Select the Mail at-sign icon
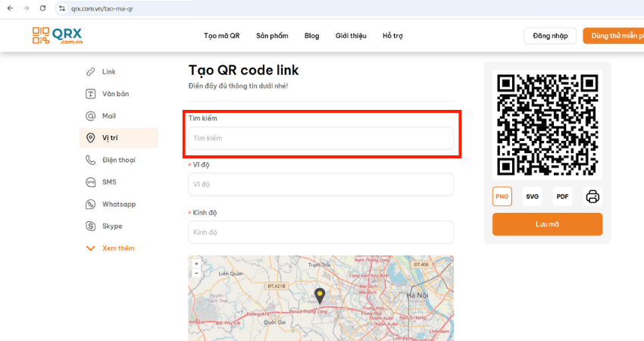The width and height of the screenshot is (644, 341). tap(90, 116)
